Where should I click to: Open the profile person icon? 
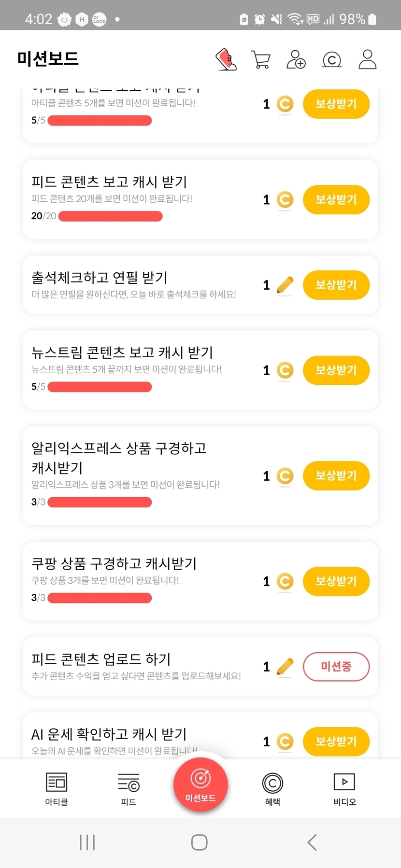[x=367, y=59]
